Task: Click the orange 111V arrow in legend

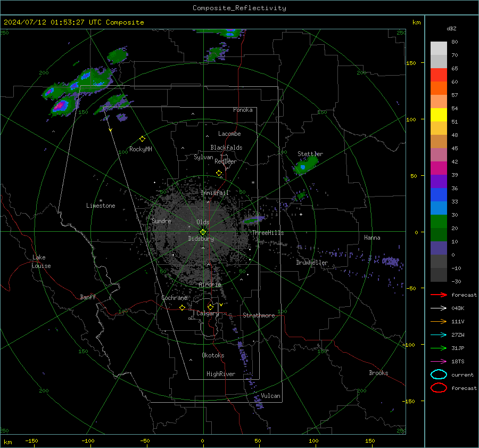Action: tap(439, 321)
